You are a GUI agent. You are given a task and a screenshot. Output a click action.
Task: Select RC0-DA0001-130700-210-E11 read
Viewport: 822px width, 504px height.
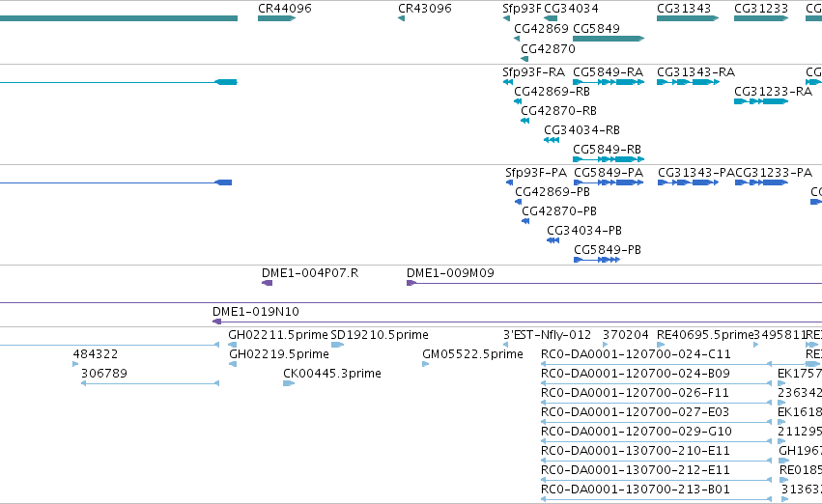click(x=656, y=462)
